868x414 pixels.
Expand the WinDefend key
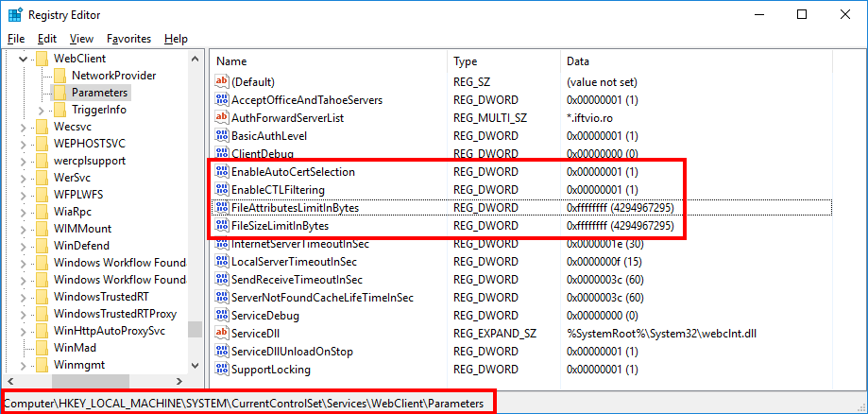pos(24,246)
